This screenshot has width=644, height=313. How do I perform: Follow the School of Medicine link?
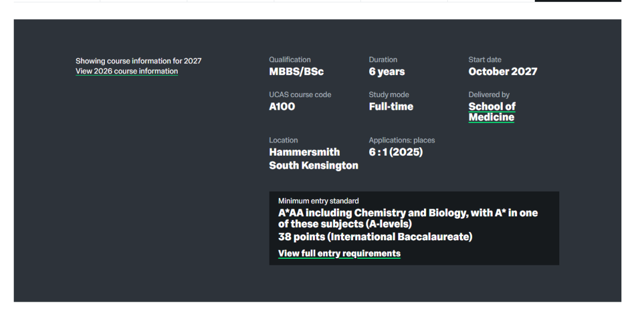pyautogui.click(x=491, y=112)
